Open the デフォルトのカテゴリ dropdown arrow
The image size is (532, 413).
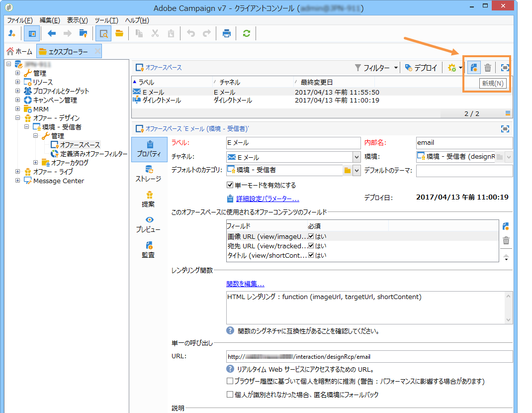[x=356, y=170]
